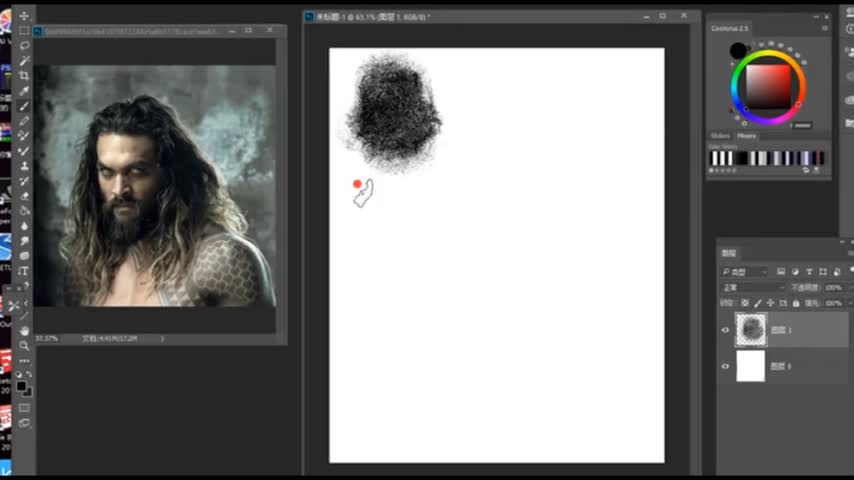Select the Magic Wand tool

tap(24, 61)
